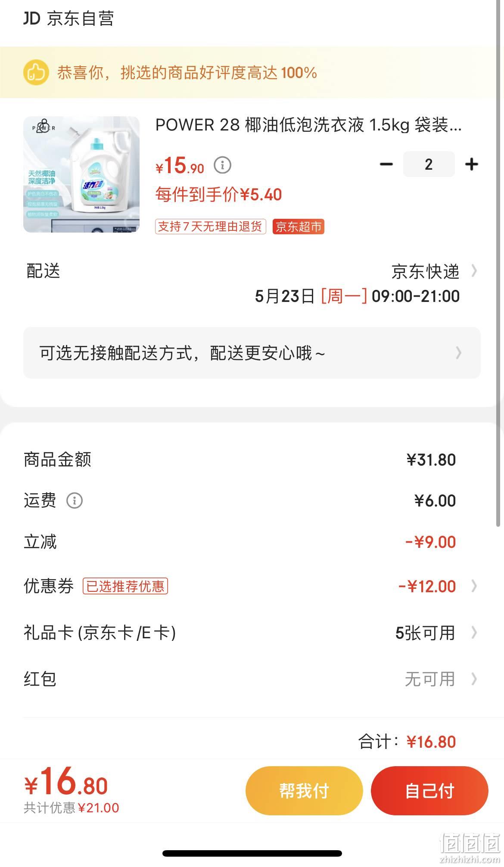This screenshot has width=504, height=867.
Task: Open gift card row showing 5张可用
Action: pyautogui.click(x=252, y=633)
